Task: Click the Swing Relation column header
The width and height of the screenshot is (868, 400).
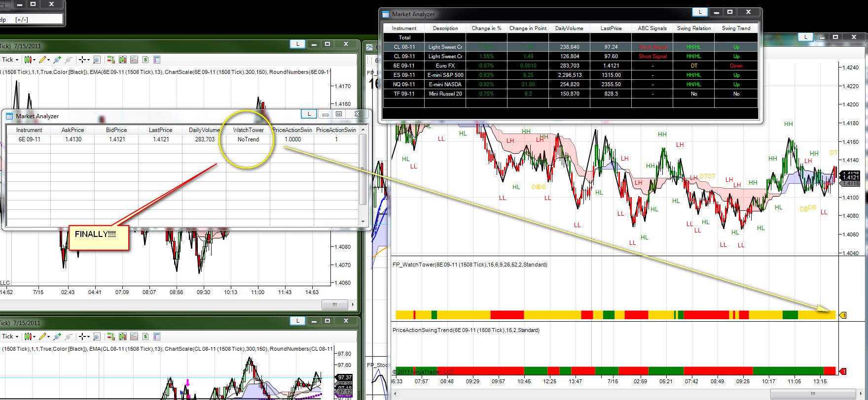Action: (693, 28)
